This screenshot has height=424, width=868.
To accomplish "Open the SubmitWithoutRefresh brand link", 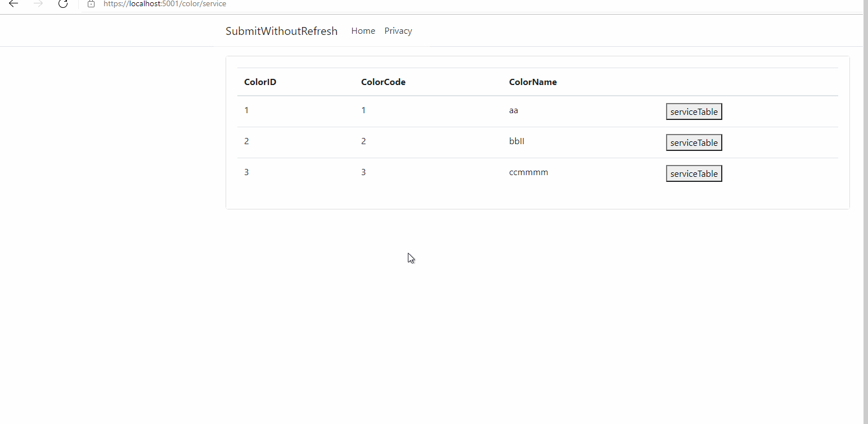I will [281, 31].
